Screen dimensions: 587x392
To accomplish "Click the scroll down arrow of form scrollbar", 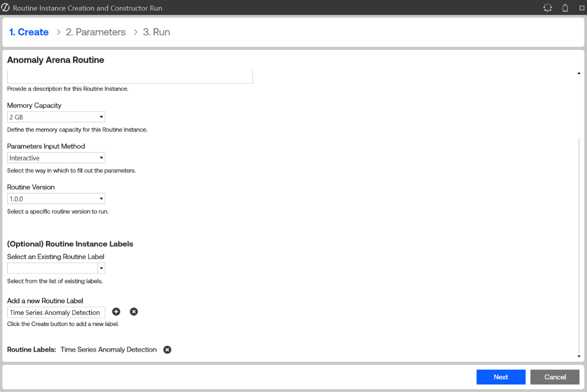I will (x=579, y=356).
